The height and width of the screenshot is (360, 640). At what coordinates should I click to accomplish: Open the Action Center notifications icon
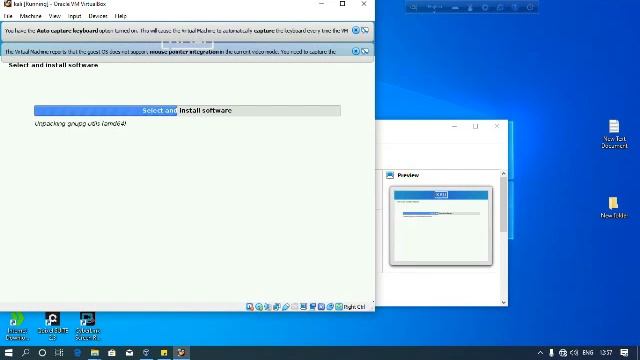tap(624, 353)
